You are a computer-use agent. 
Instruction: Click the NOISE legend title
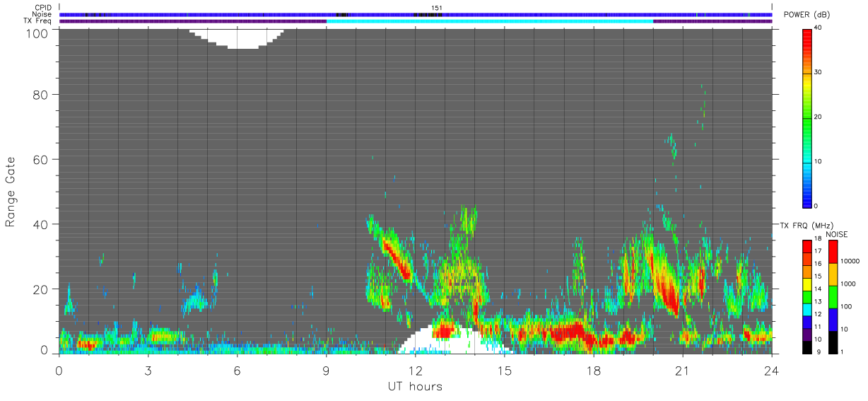tap(837, 234)
